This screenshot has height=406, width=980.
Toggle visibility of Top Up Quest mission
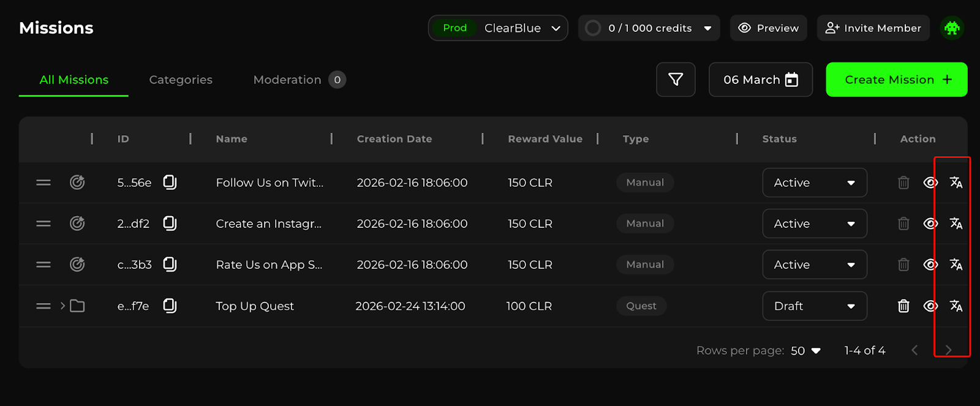tap(930, 306)
